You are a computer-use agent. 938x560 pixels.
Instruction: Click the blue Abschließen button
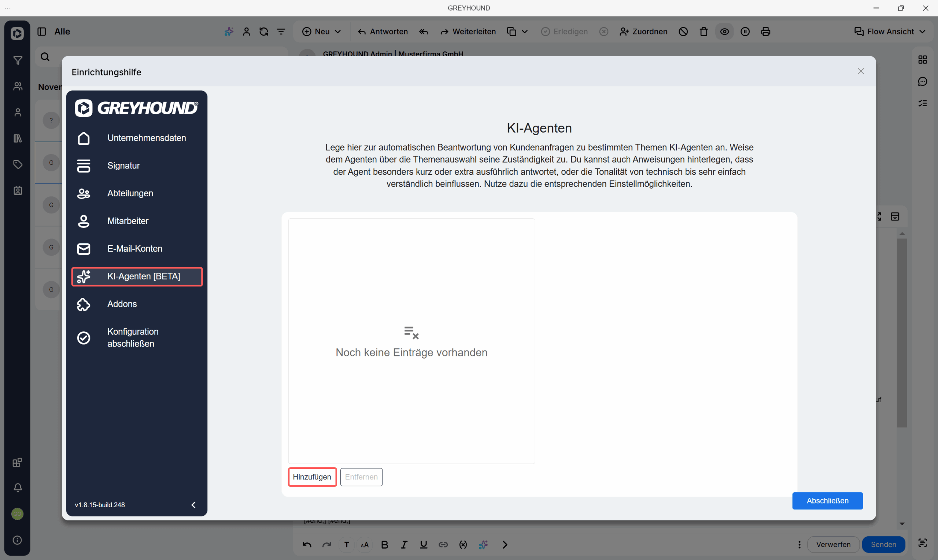click(827, 501)
